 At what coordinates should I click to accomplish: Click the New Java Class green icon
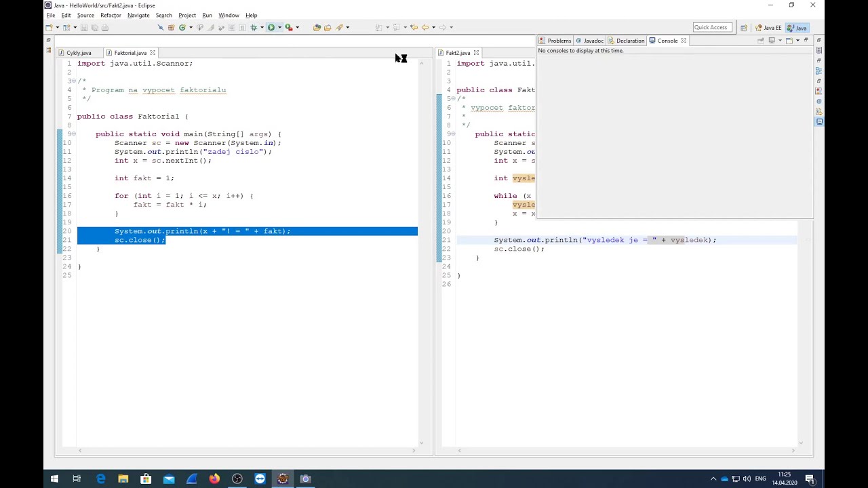pos(182,27)
